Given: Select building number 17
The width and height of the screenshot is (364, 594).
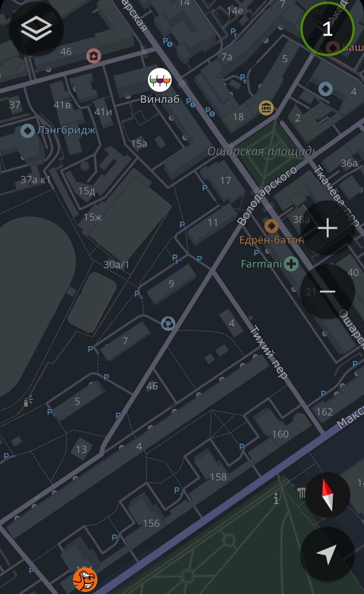Looking at the screenshot, I should [226, 181].
